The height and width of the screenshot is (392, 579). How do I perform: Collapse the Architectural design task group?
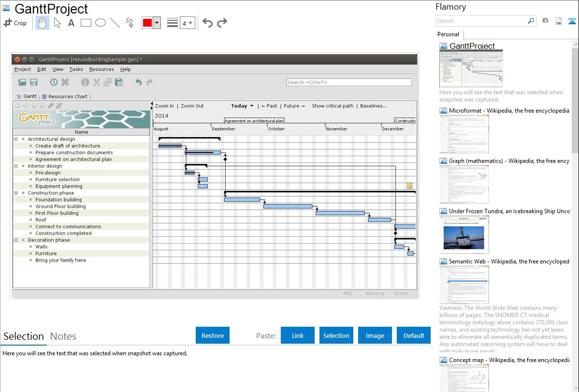tap(16, 139)
